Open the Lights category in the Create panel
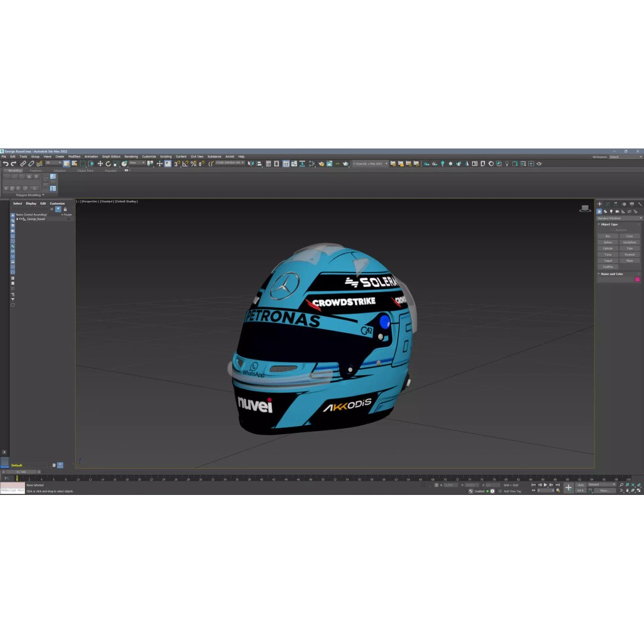The image size is (644, 644). [611, 212]
